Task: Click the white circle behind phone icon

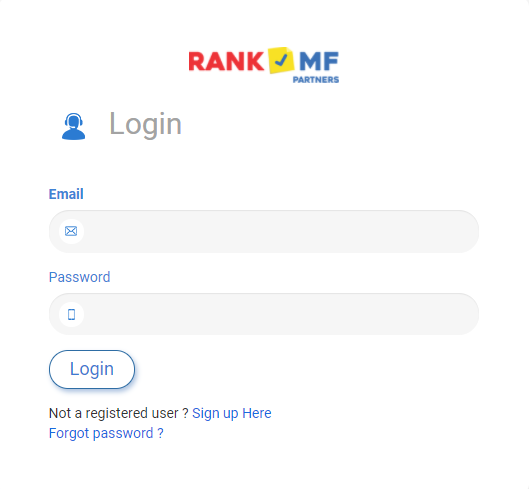Action: pos(71,314)
